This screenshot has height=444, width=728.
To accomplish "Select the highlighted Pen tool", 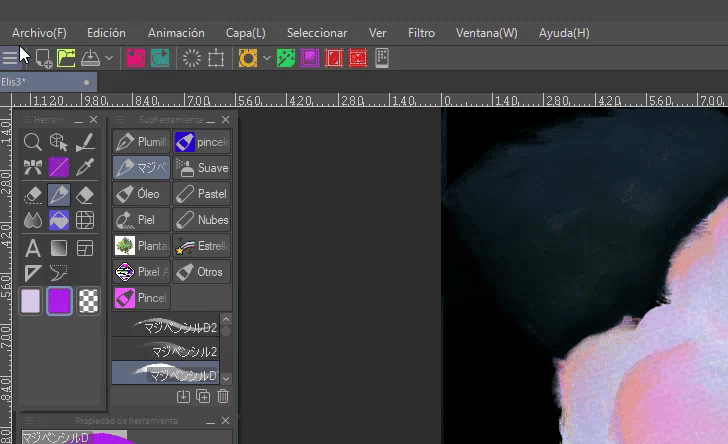I will 58,195.
